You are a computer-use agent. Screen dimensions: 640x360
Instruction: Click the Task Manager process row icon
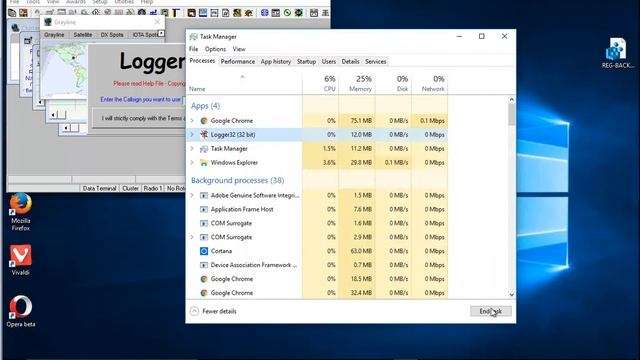point(204,149)
